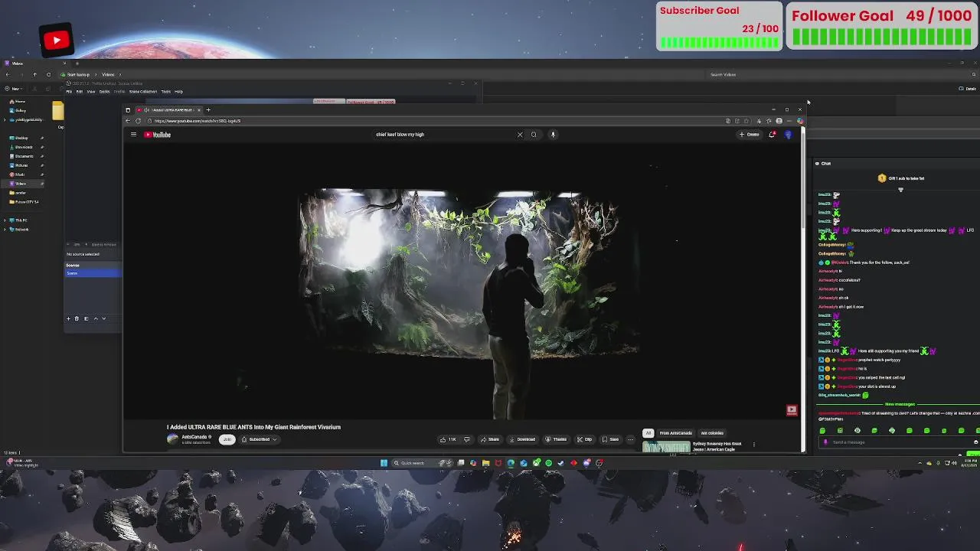980x551 pixels.
Task: Close the YouTube browser tab
Action: (198, 110)
